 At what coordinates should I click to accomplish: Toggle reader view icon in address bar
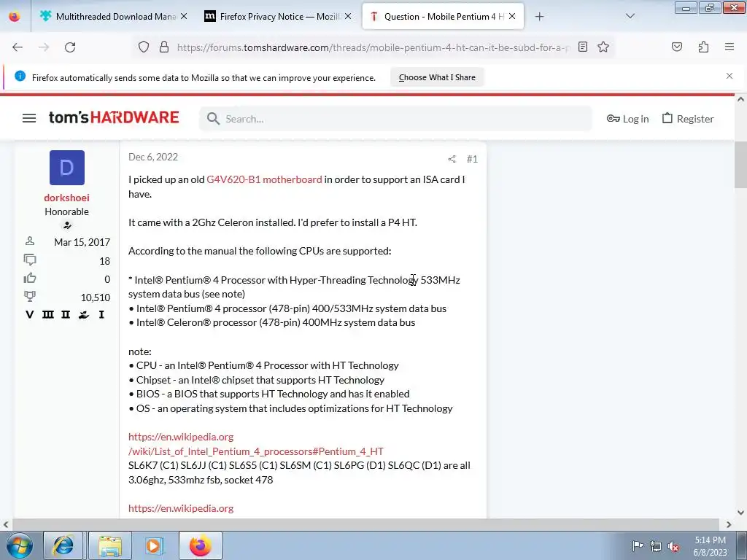click(x=583, y=47)
